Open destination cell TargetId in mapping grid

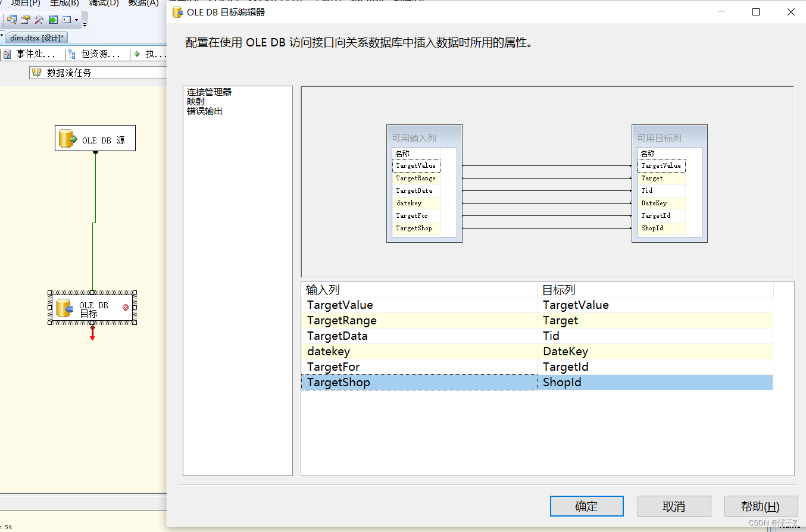pos(655,367)
